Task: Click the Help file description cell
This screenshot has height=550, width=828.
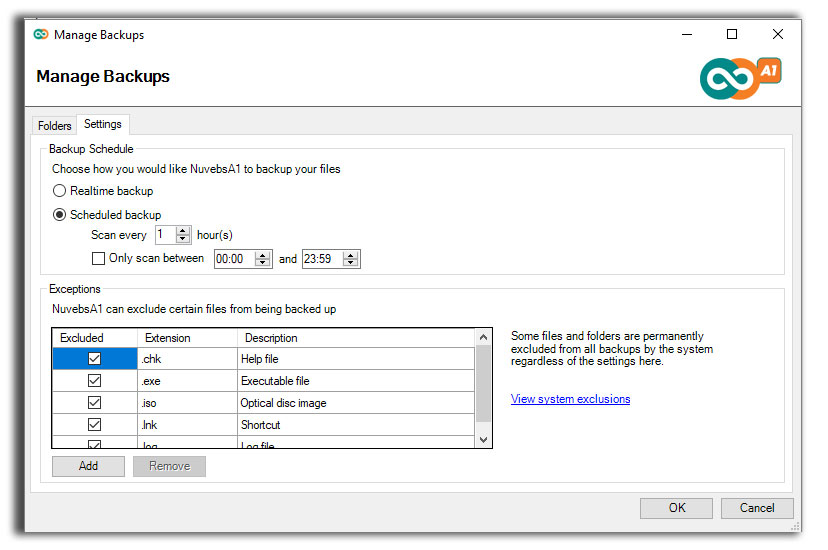Action: [356, 359]
